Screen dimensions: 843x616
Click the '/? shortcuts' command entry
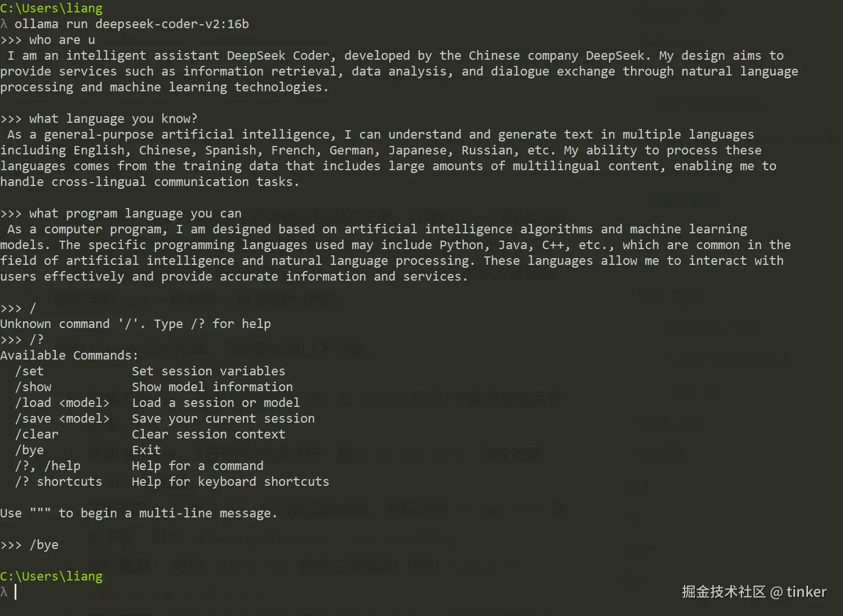tap(59, 482)
